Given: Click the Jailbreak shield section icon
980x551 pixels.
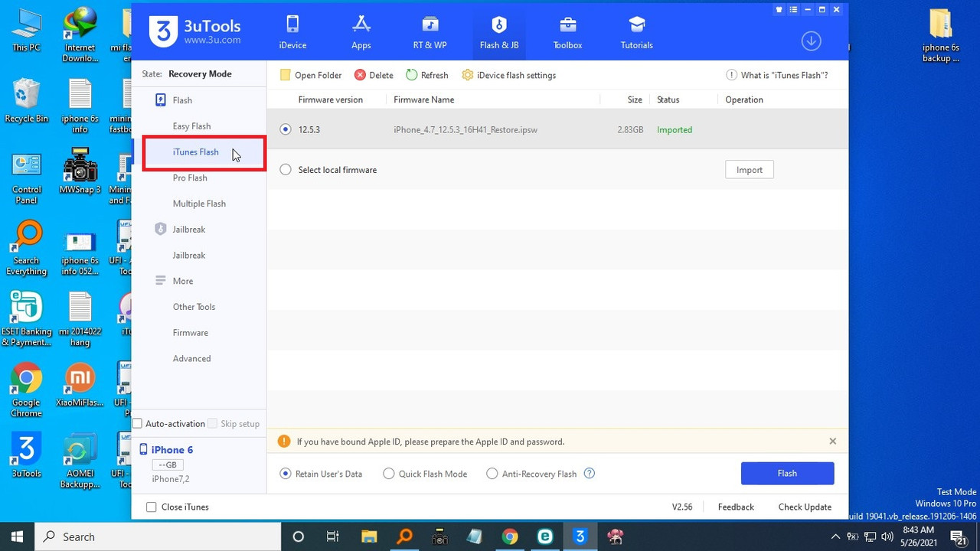Looking at the screenshot, I should click(x=161, y=230).
